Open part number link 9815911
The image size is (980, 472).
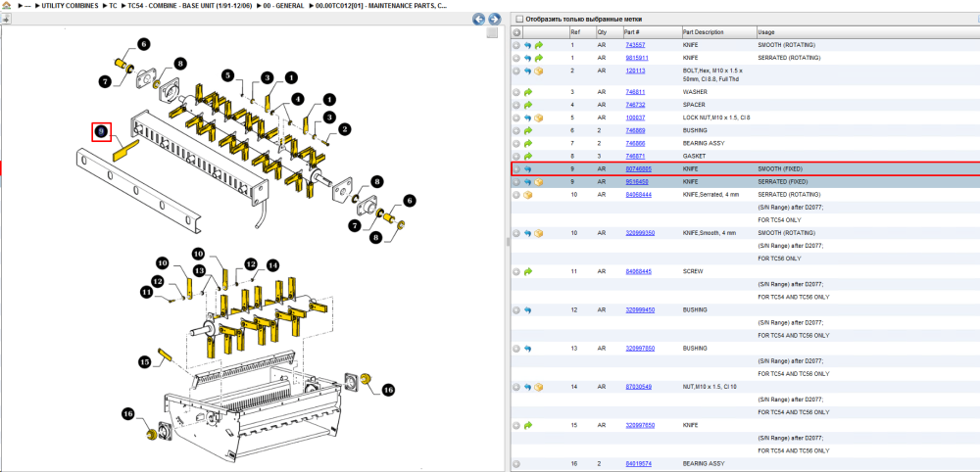coord(637,58)
